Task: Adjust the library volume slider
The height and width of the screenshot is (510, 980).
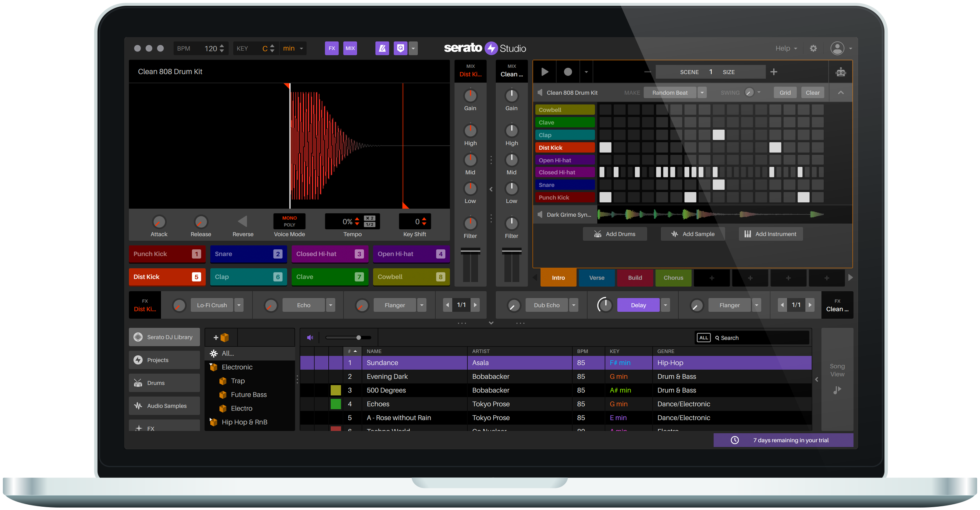Action: tap(358, 337)
